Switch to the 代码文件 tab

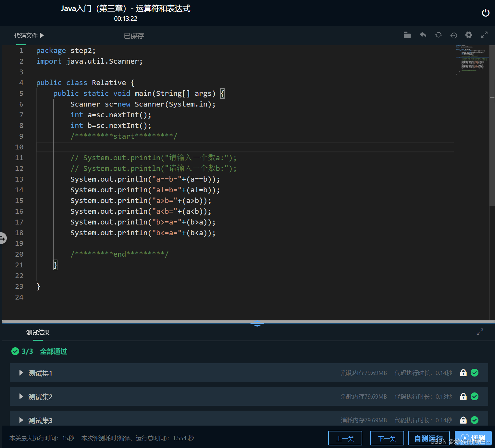coord(26,35)
